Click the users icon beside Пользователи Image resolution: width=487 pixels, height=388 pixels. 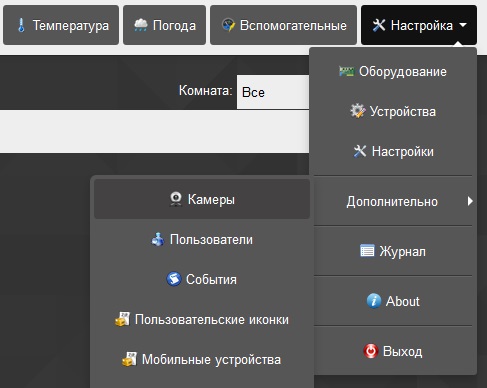pyautogui.click(x=158, y=239)
